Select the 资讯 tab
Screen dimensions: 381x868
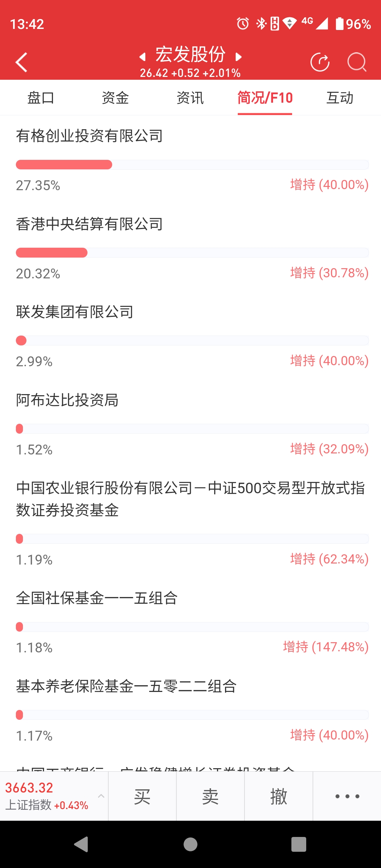point(190,98)
